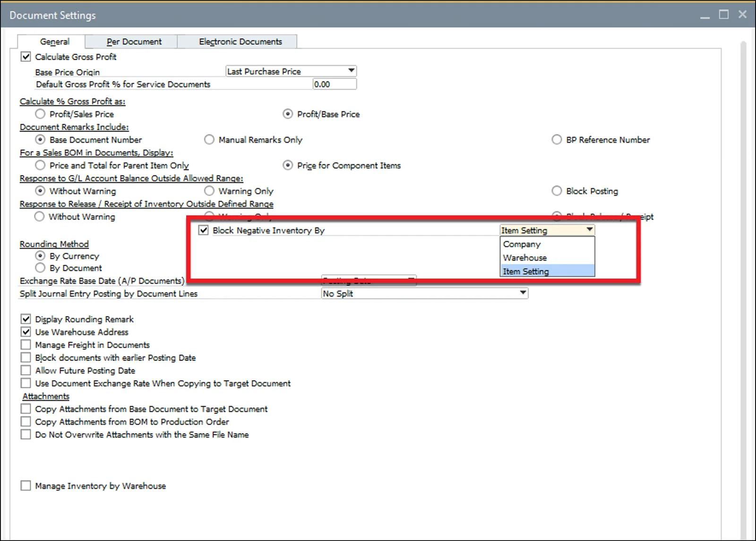Uncheck Block Negative Inventory By checkbox

[204, 230]
